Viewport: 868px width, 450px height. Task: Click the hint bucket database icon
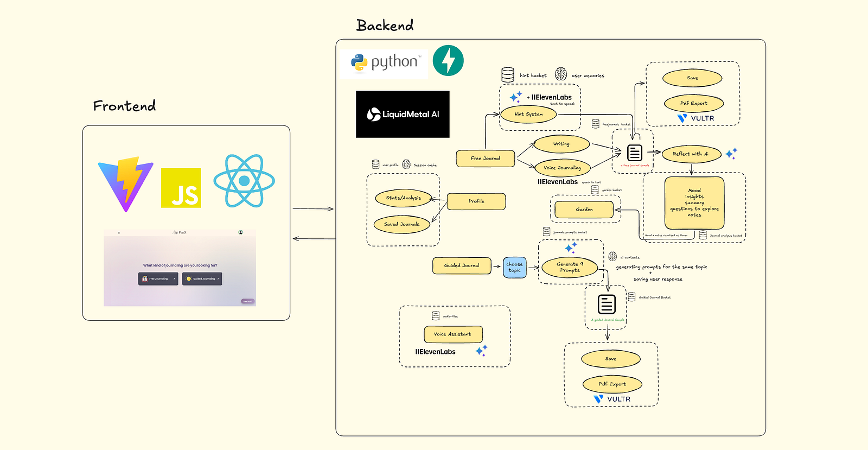pos(508,75)
